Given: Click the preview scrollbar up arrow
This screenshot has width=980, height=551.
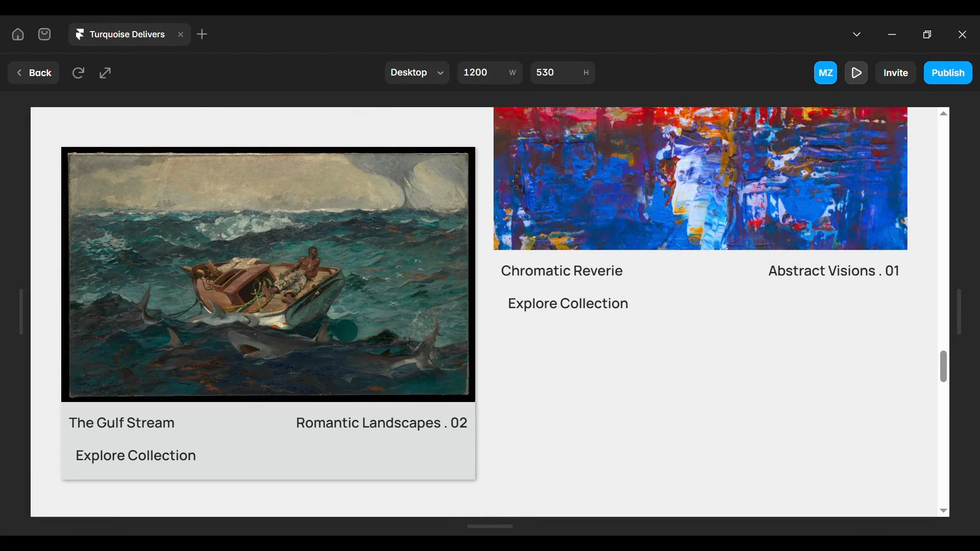Looking at the screenshot, I should click(944, 113).
